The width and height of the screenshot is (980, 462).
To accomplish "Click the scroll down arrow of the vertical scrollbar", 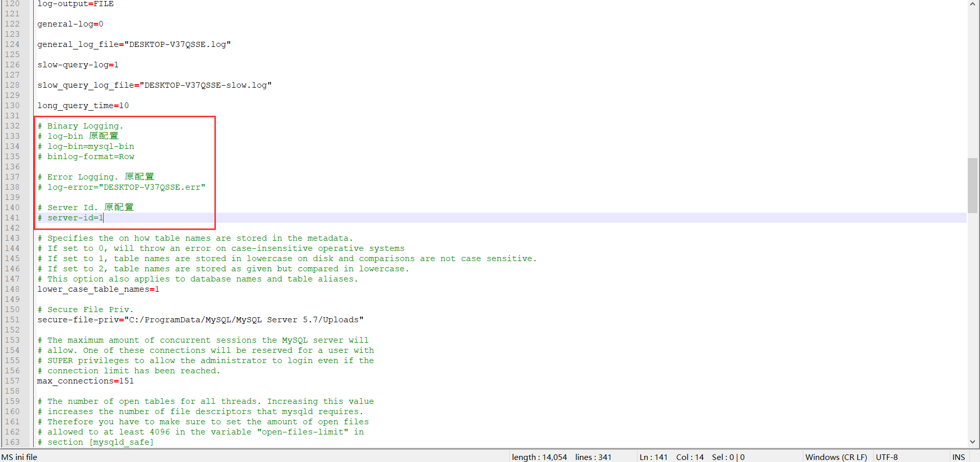I will 972,442.
